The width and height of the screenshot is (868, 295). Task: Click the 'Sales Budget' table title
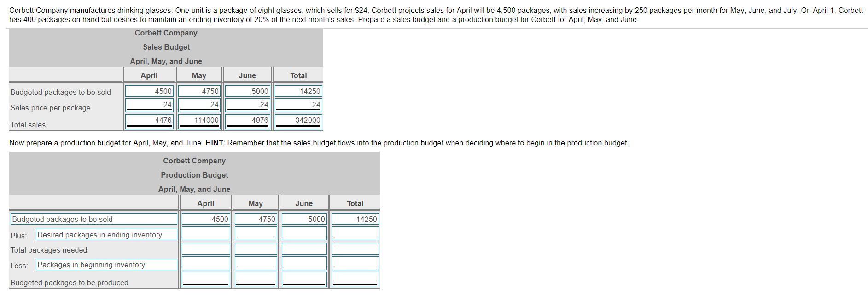coord(166,47)
